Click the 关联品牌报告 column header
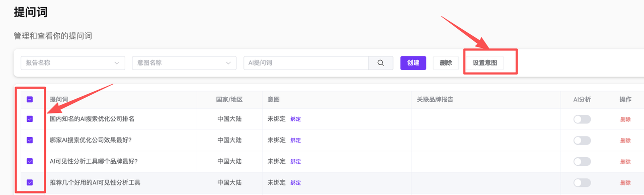 (x=435, y=100)
